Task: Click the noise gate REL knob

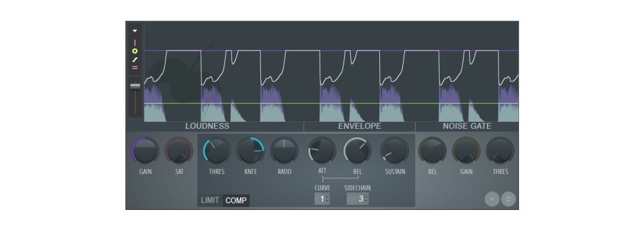Action: coord(433,151)
